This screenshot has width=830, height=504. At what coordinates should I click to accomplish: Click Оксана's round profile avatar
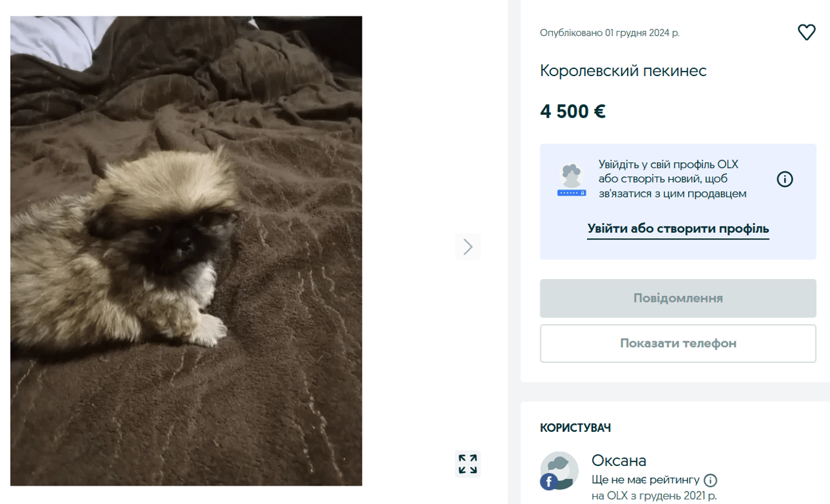[559, 471]
